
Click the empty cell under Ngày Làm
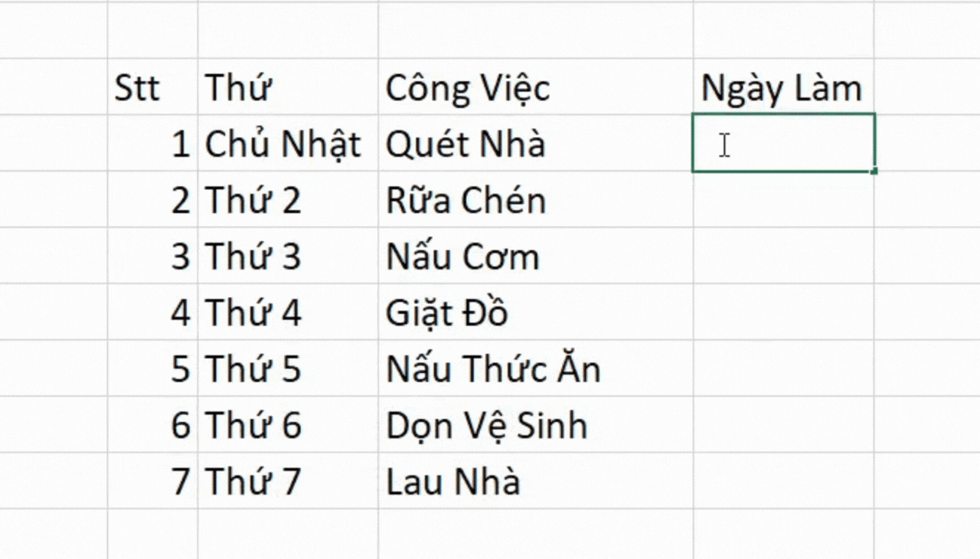pos(784,143)
